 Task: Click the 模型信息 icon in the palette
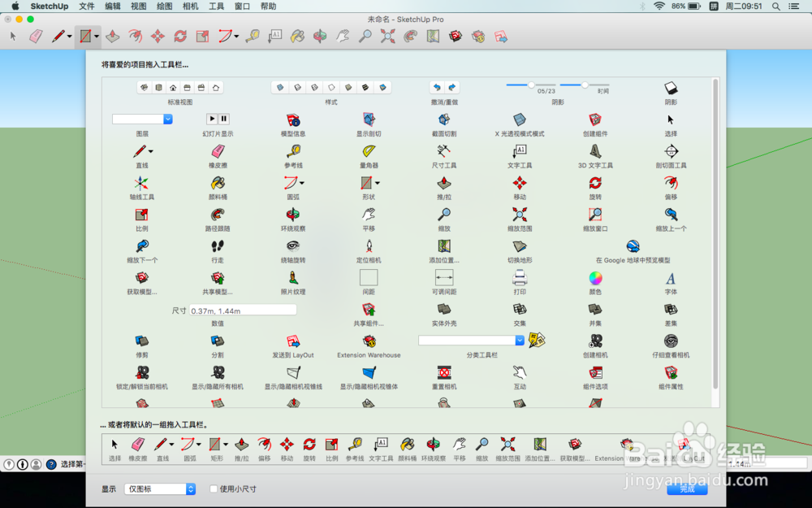coord(293,119)
